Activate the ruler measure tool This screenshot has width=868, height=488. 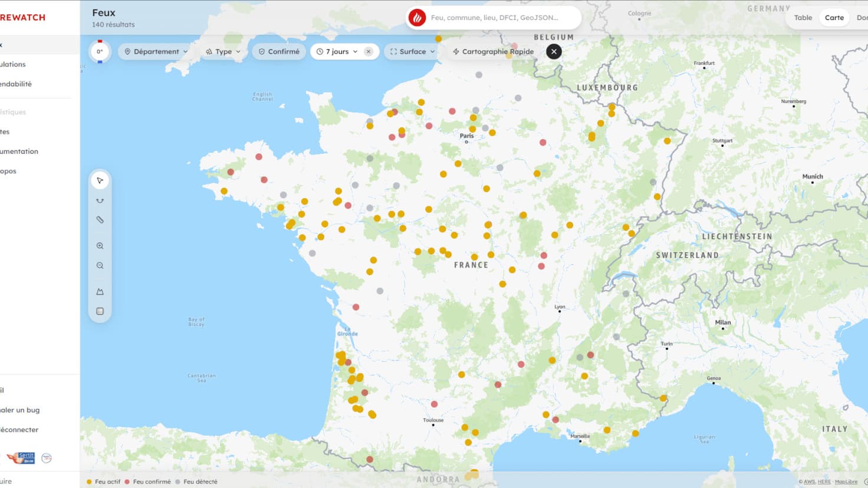(x=100, y=220)
